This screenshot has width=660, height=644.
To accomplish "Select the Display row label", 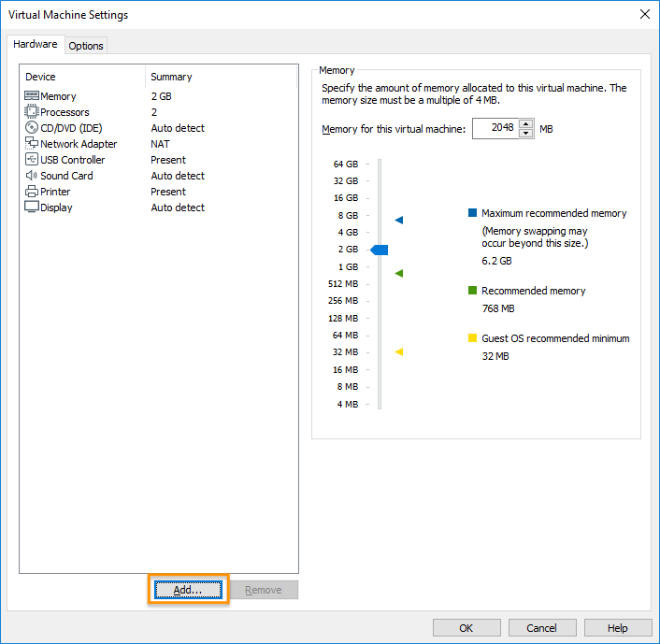I will pyautogui.click(x=56, y=208).
